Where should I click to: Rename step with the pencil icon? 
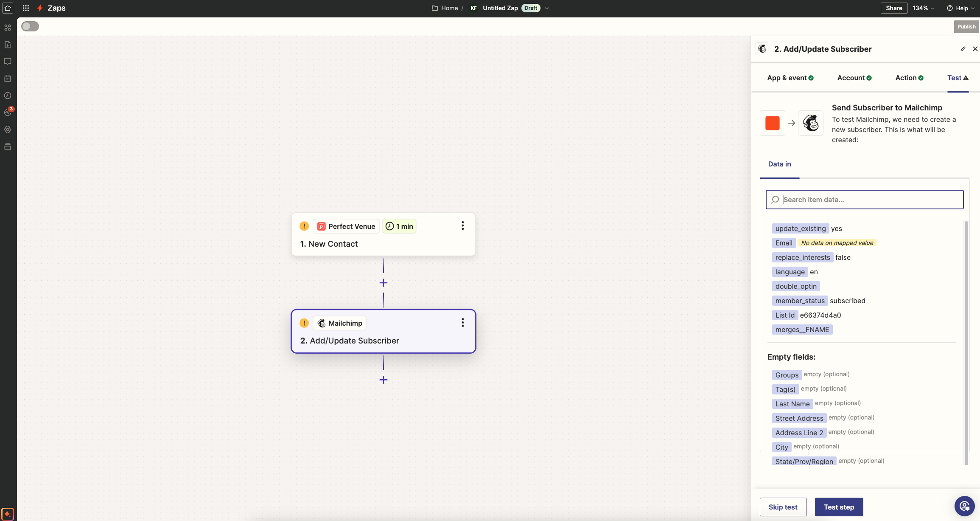pos(963,49)
